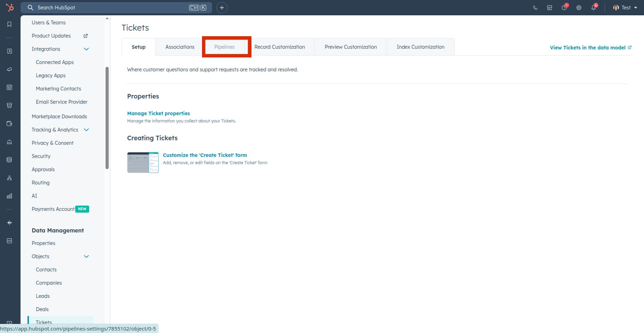Click the plus button next to search
The height and width of the screenshot is (333, 644).
click(x=222, y=7)
